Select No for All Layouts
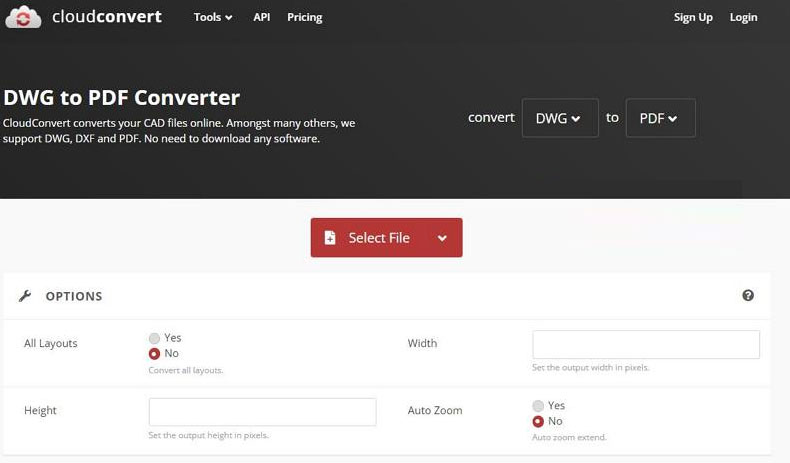Screen dimensions: 790x463 [x=154, y=354]
